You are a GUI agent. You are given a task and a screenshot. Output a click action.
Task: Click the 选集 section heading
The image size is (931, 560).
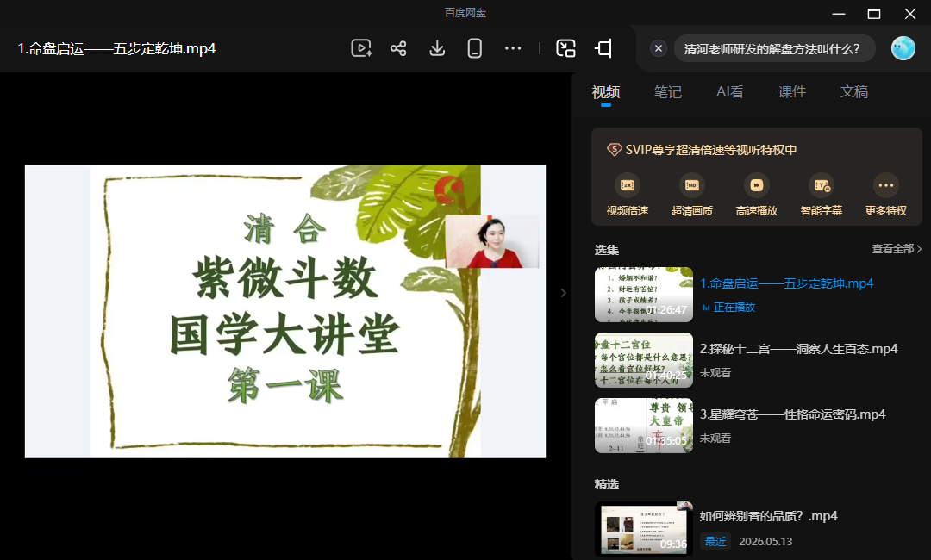coord(606,250)
